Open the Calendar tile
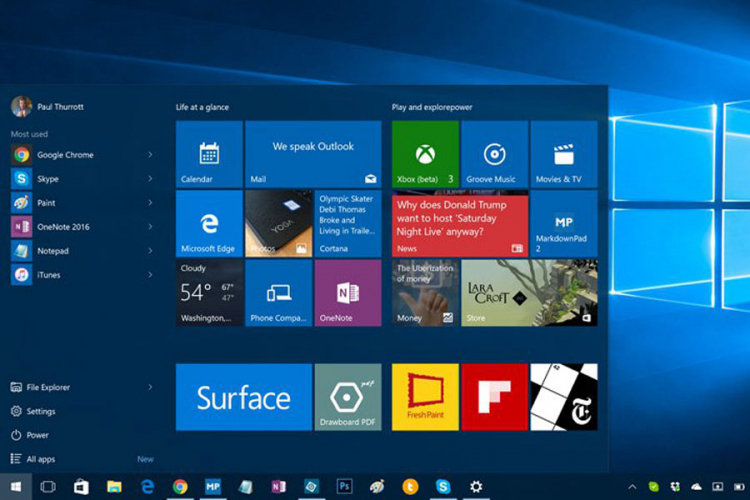The width and height of the screenshot is (750, 500). pyautogui.click(x=209, y=154)
